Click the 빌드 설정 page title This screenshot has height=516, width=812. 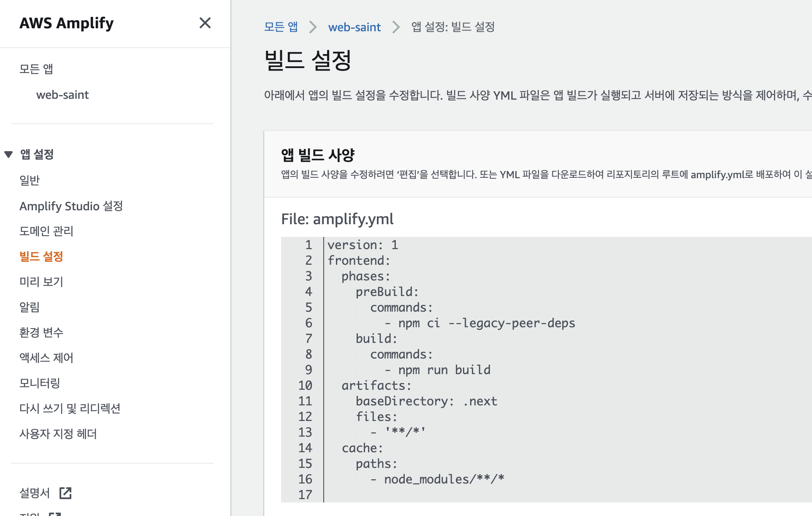(x=308, y=60)
